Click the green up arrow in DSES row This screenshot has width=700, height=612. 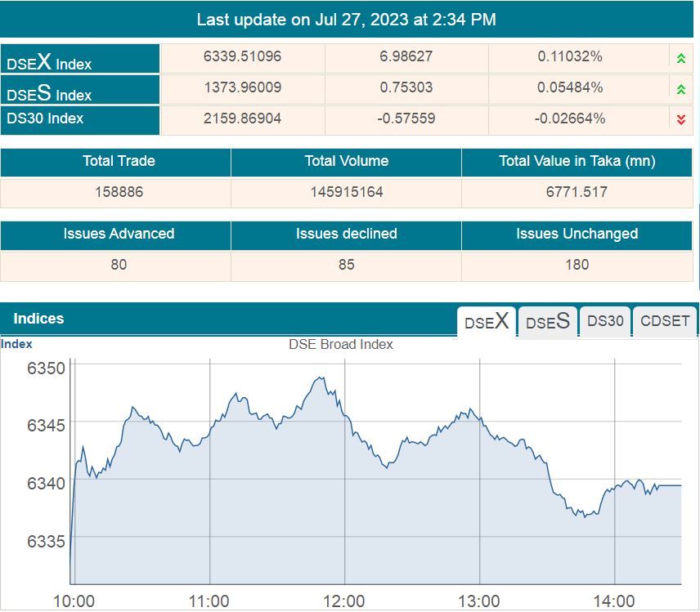680,89
